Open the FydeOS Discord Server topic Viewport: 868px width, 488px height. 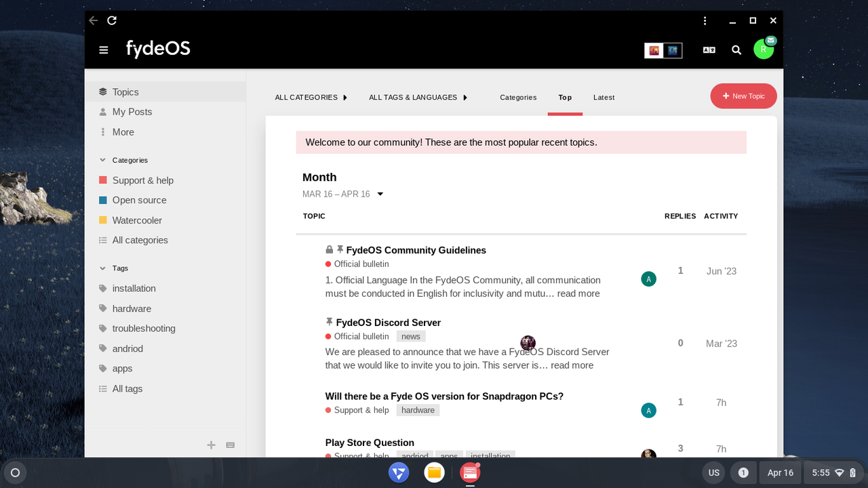pyautogui.click(x=389, y=323)
